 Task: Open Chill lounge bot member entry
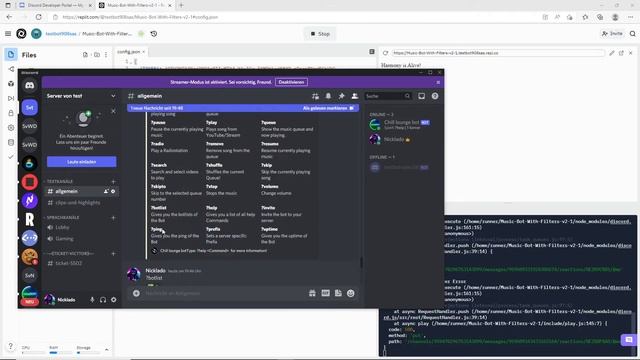pos(402,124)
